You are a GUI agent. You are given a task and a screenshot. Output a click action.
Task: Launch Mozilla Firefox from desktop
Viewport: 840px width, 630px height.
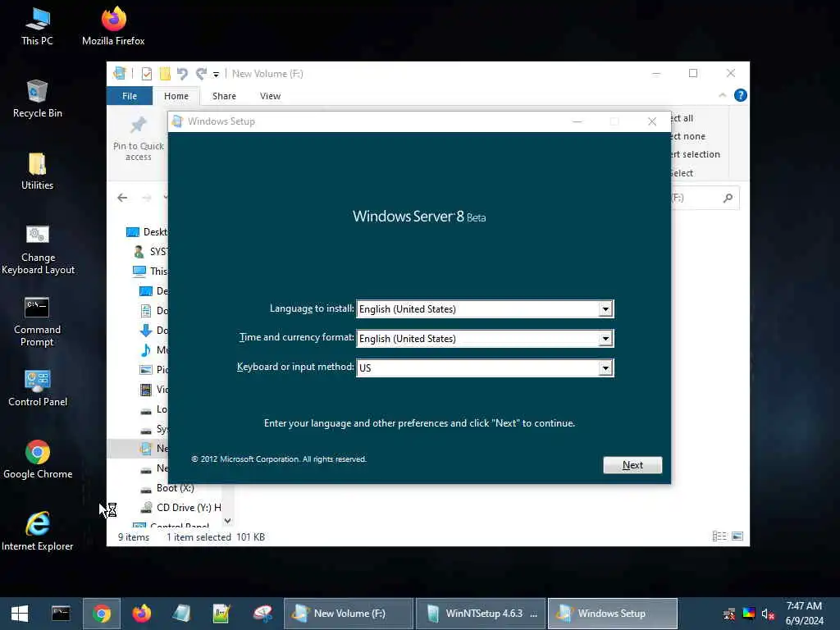[x=113, y=26]
